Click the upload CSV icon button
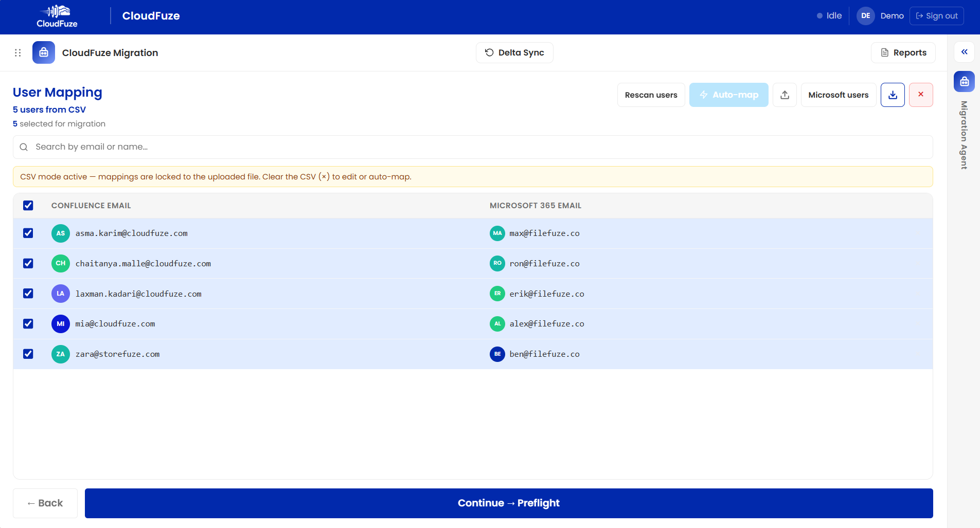 pyautogui.click(x=785, y=95)
